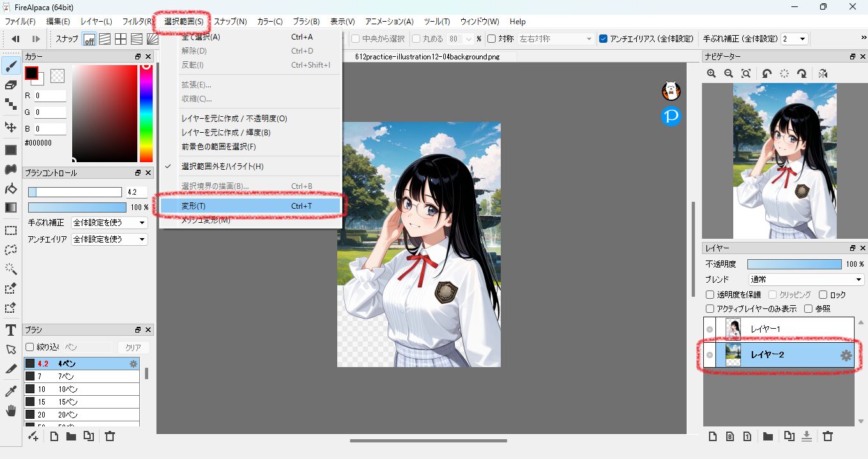Select the Eraser tool in left toolbar
Viewport: 868px width, 459px height.
coord(10,84)
